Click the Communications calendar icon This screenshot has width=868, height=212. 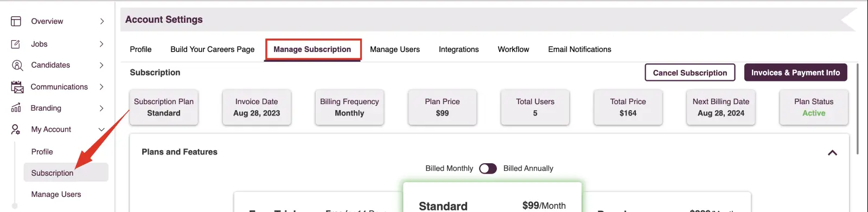pos(17,87)
